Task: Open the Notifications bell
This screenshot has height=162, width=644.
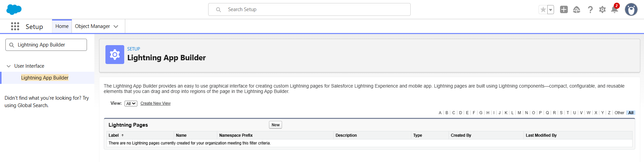Action: pyautogui.click(x=614, y=10)
